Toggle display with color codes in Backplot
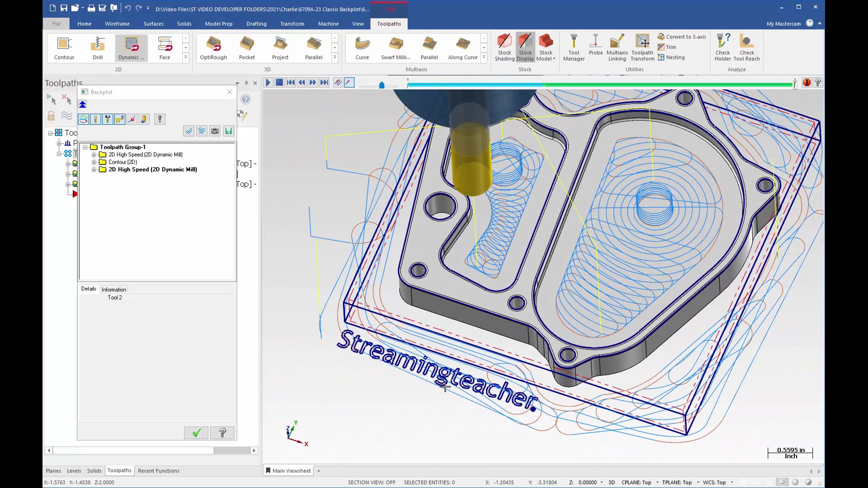868x488 pixels. click(x=84, y=119)
